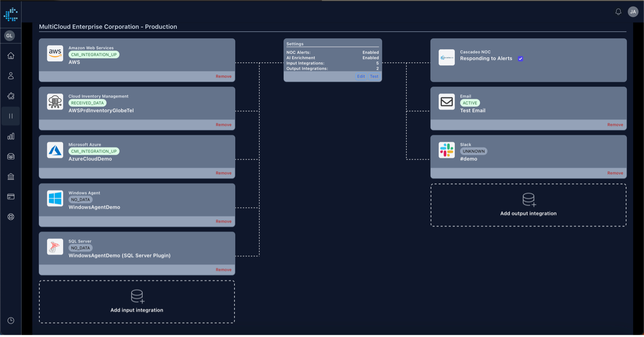
Task: Click the Windows Agent logo icon
Action: coord(55,198)
